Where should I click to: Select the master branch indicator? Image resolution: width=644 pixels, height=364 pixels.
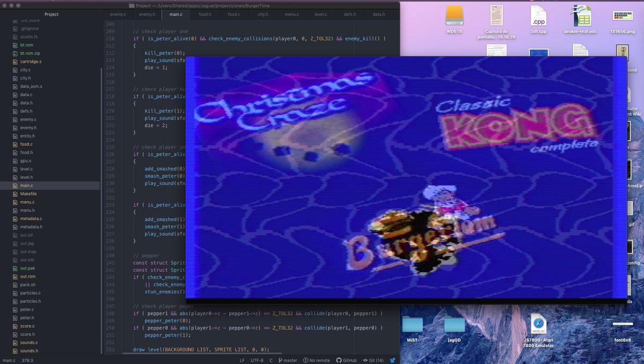point(287,360)
